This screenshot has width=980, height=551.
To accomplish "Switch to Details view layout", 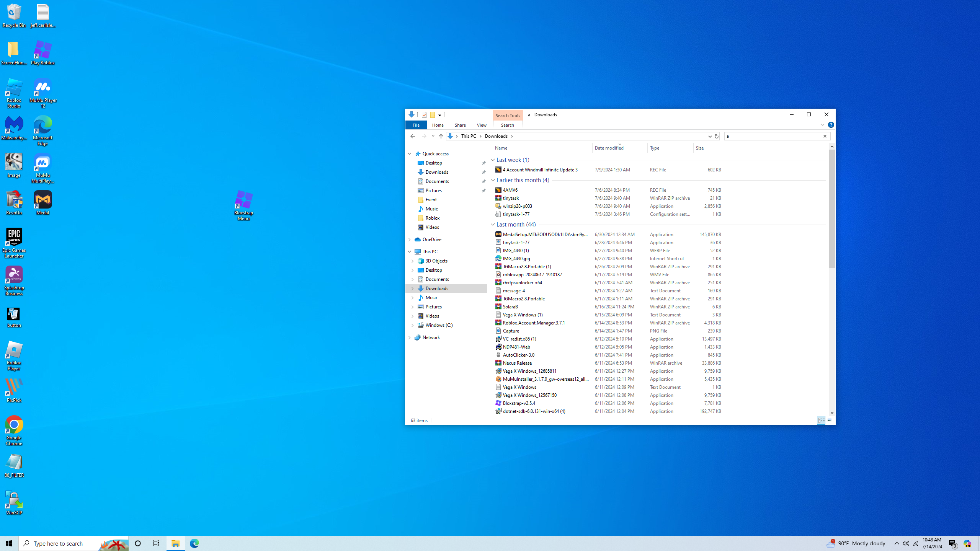I will (821, 420).
